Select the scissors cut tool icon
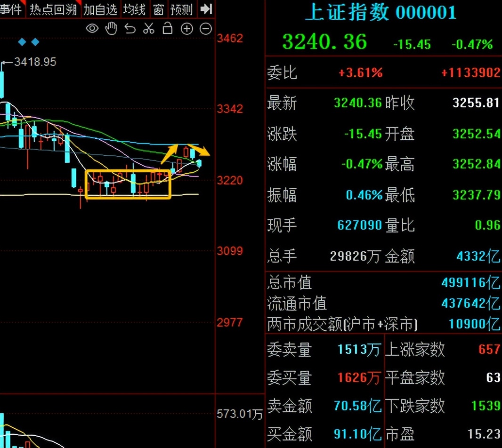The image size is (502, 448). (x=149, y=29)
